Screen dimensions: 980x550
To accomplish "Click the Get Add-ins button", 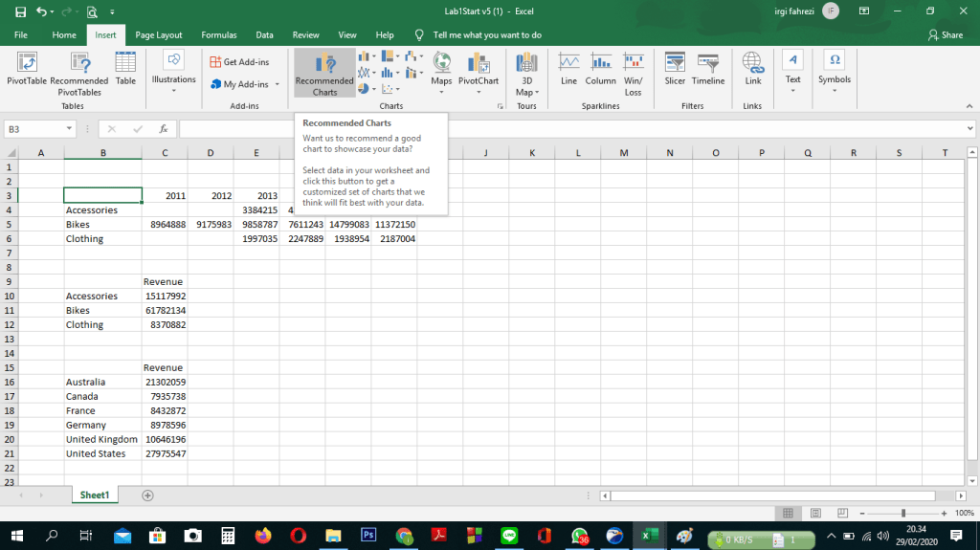I will coord(239,62).
